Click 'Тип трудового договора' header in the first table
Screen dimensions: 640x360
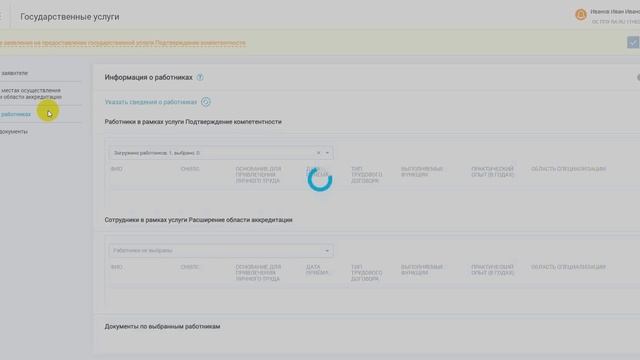(x=367, y=175)
